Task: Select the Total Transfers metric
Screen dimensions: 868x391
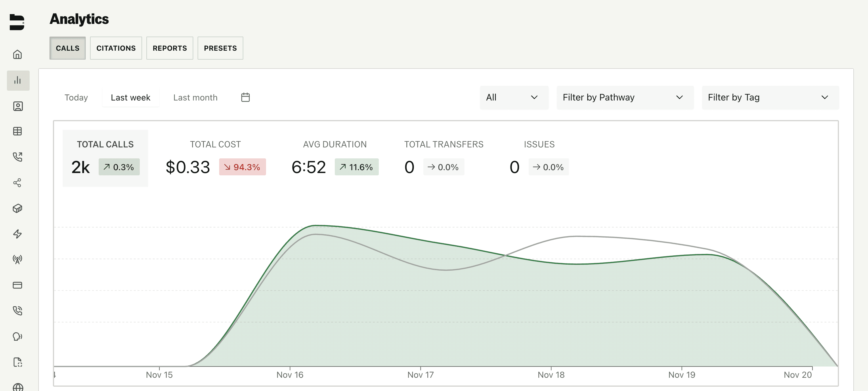Action: point(444,158)
